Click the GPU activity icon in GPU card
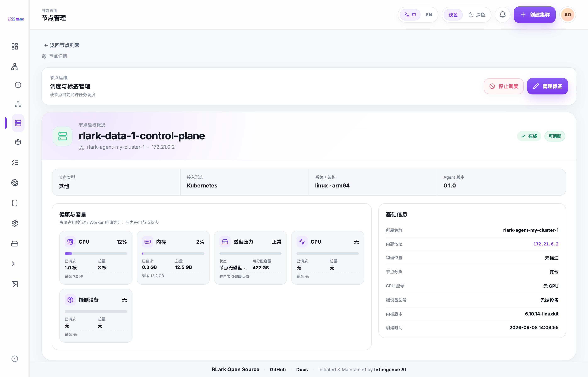Screen dimensions: 588x377 coord(302,242)
